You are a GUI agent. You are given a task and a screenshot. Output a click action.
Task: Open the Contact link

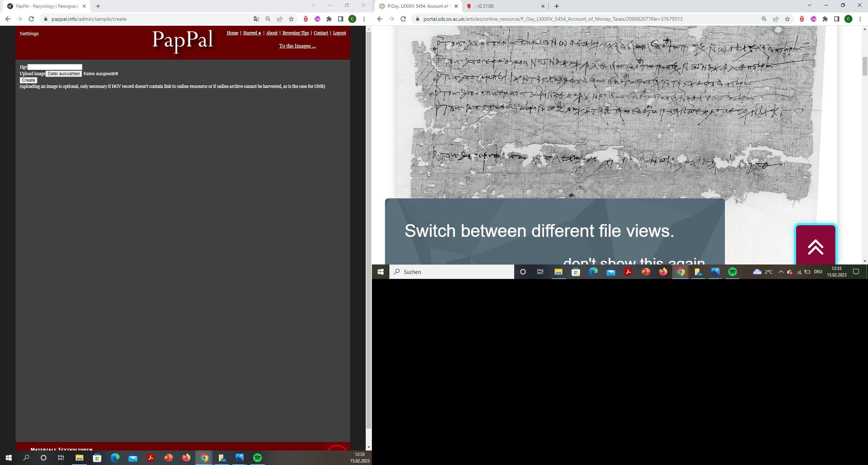[x=321, y=33]
